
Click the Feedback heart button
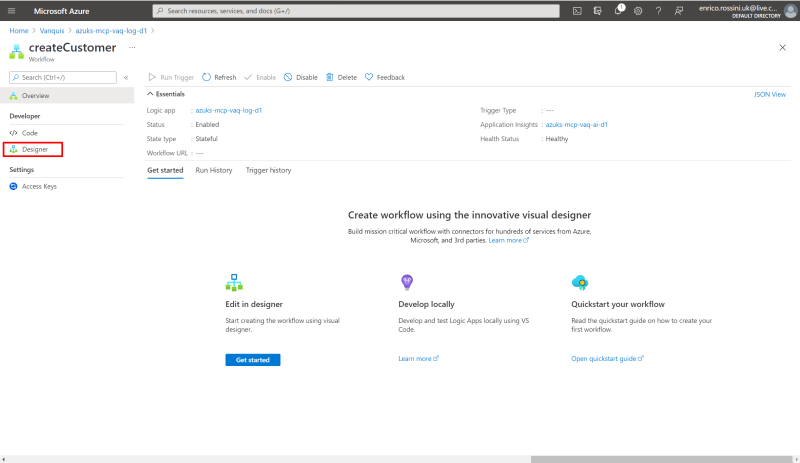pos(385,78)
